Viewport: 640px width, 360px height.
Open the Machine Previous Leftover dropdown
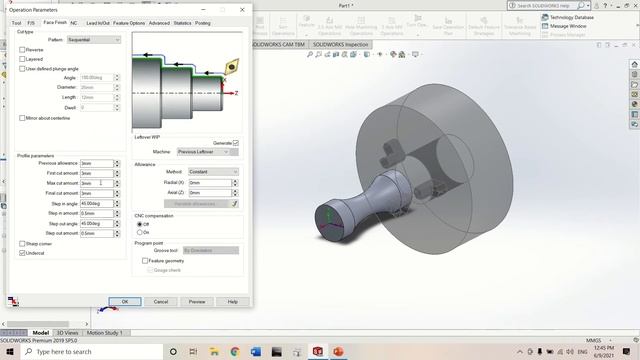click(203, 152)
